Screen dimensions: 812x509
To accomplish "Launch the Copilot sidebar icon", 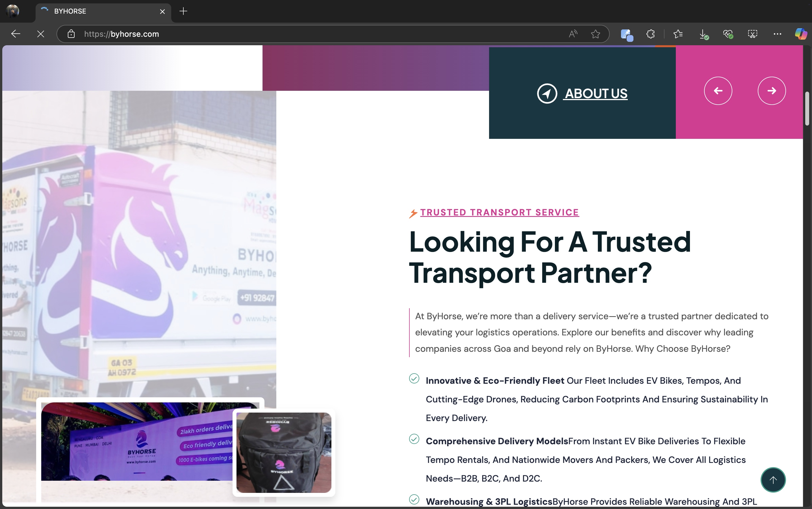I will click(x=801, y=34).
